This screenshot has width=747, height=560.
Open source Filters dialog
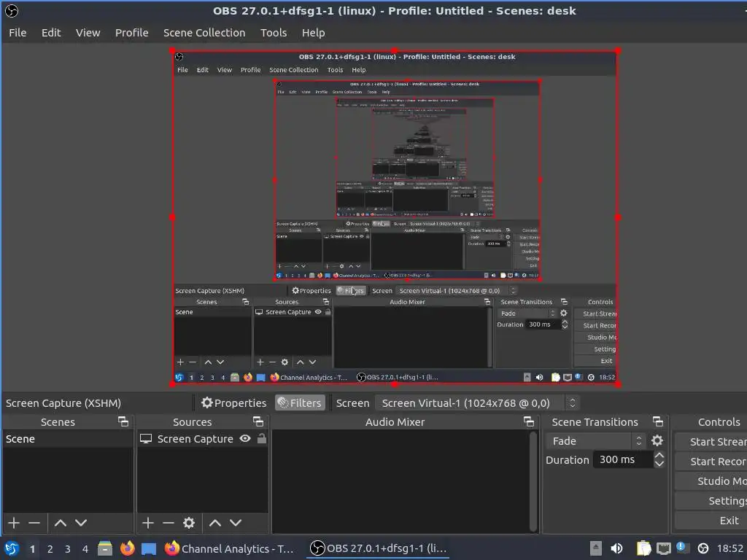click(x=300, y=402)
